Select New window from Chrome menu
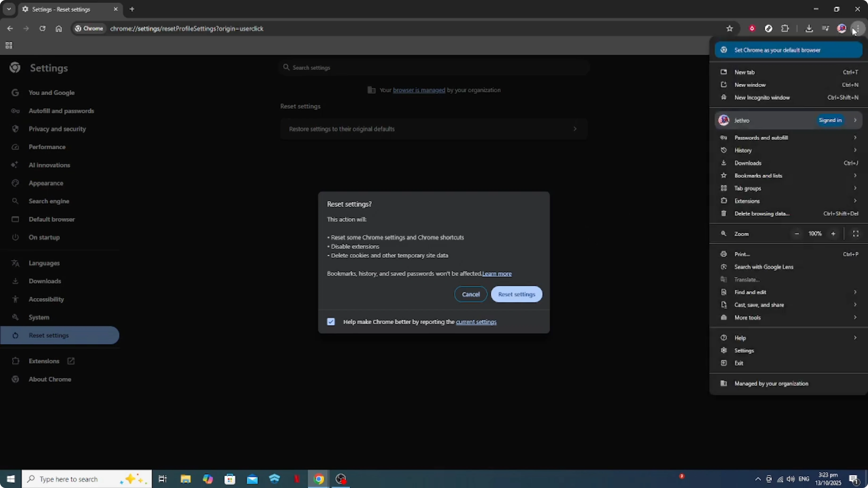The image size is (868, 488). pyautogui.click(x=789, y=85)
